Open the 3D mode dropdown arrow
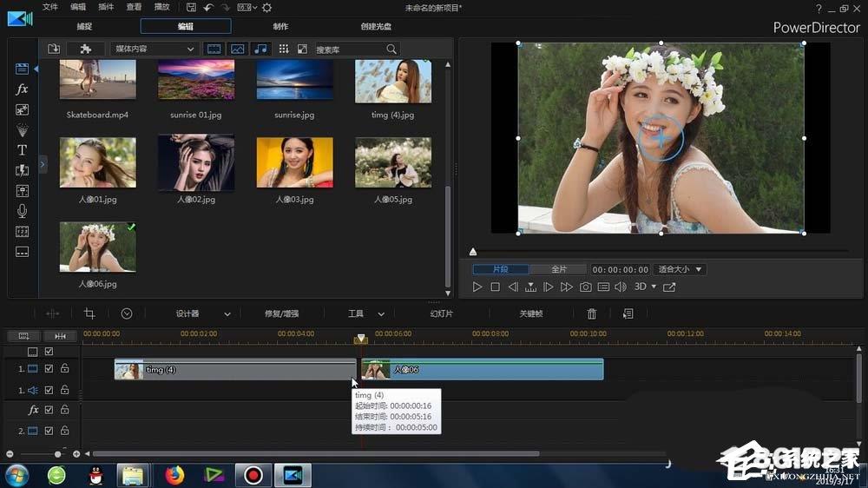 point(654,287)
